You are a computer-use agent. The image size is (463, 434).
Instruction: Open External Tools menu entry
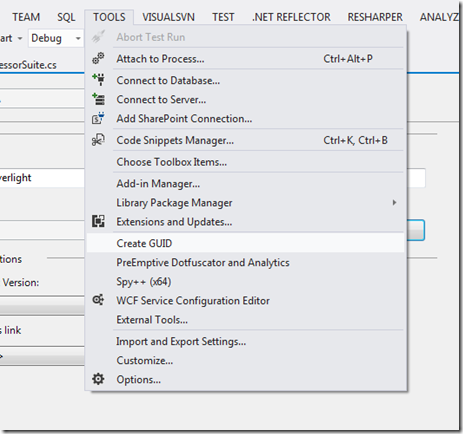click(x=246, y=319)
